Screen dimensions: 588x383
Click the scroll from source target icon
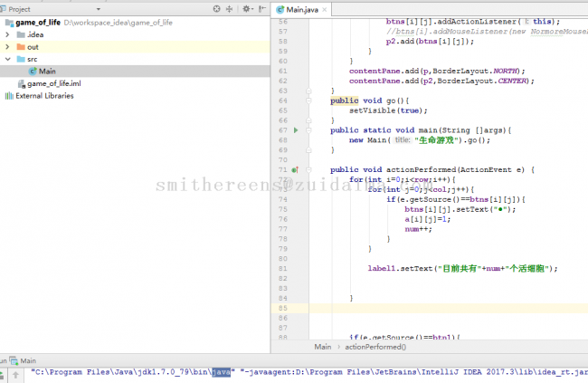click(214, 8)
